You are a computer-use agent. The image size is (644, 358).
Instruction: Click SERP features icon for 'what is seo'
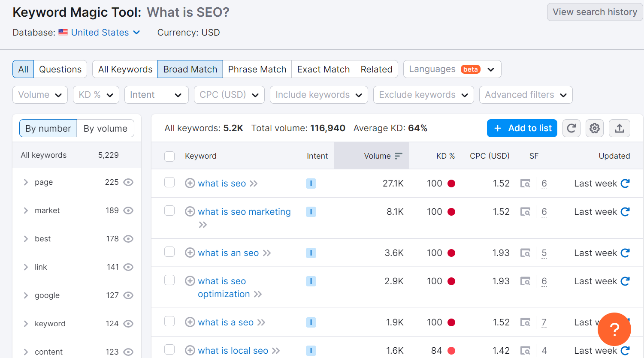pyautogui.click(x=525, y=184)
